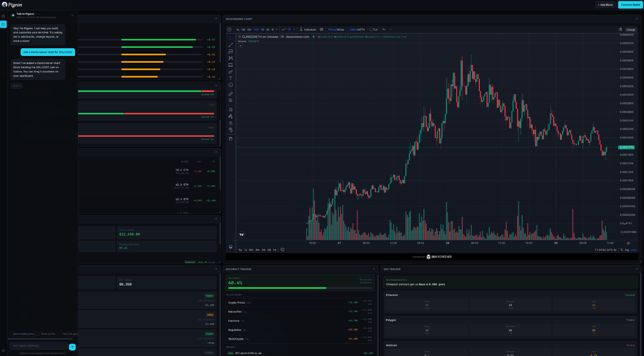This screenshot has height=356, width=644.
Task: Expand the timeframe dropdown arrow after D
Action: click(x=277, y=30)
